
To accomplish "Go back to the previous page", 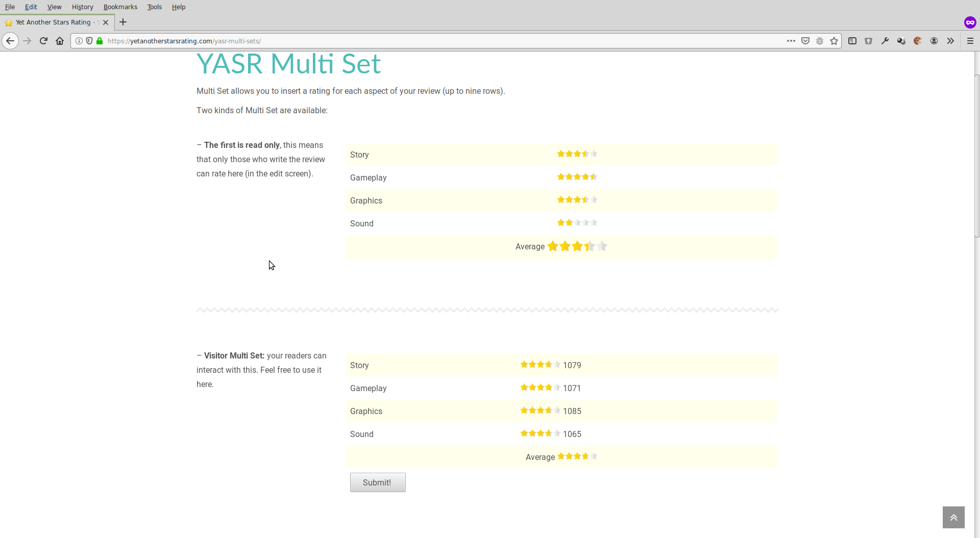I will (10, 41).
